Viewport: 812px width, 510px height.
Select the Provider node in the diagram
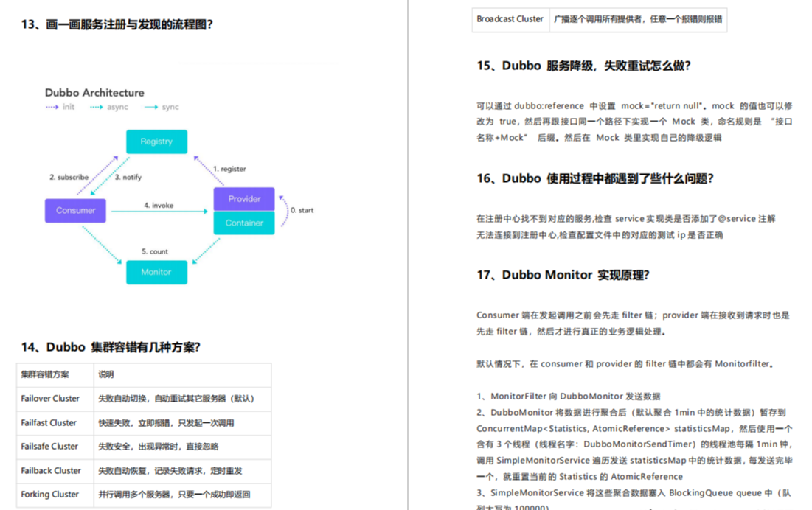243,198
